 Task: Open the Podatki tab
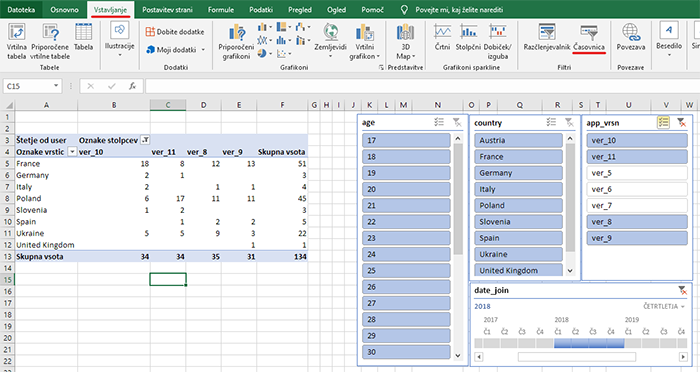click(x=261, y=9)
